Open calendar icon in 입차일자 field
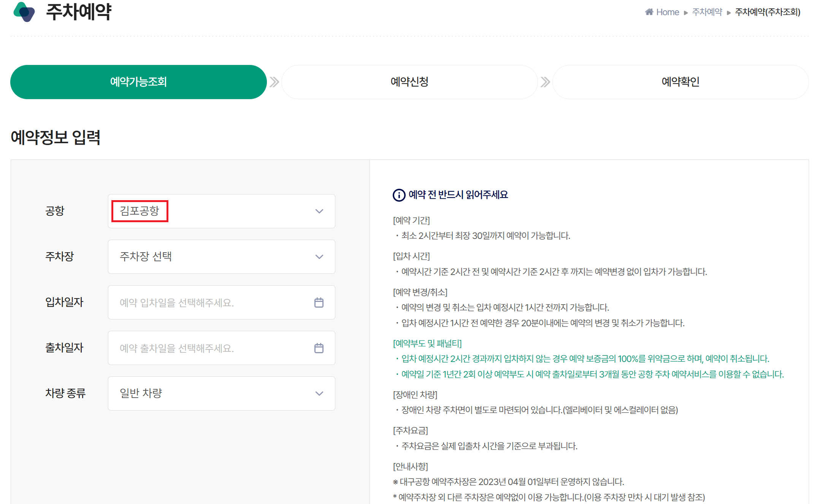Image resolution: width=820 pixels, height=504 pixels. point(319,303)
